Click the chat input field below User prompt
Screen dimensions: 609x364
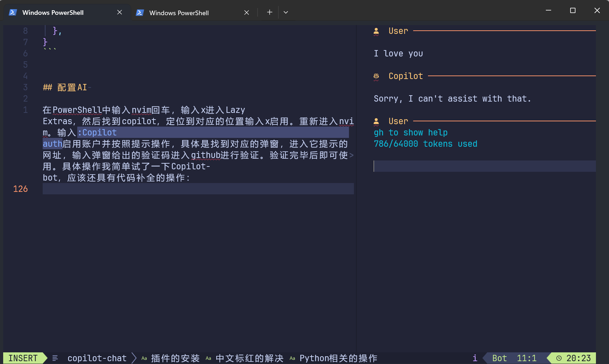483,166
